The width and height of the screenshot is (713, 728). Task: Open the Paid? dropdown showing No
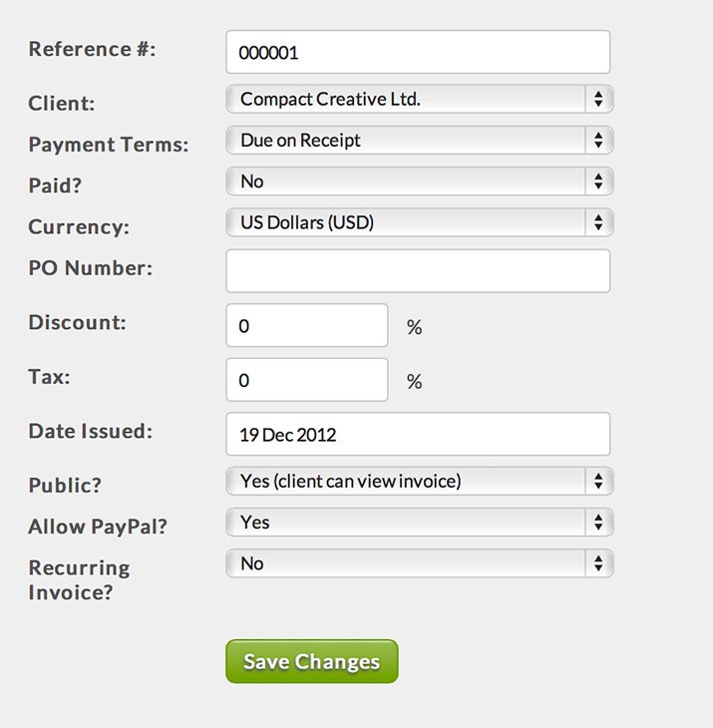(420, 182)
